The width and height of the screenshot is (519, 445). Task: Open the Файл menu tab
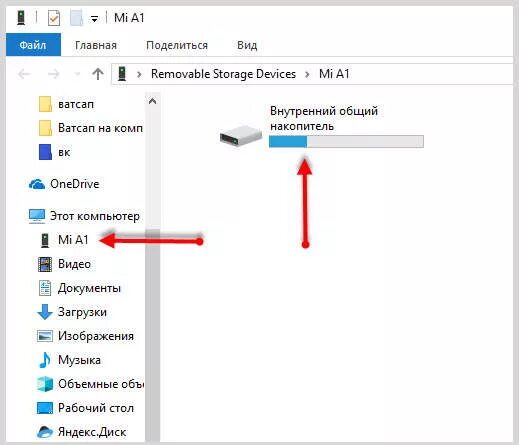point(33,45)
